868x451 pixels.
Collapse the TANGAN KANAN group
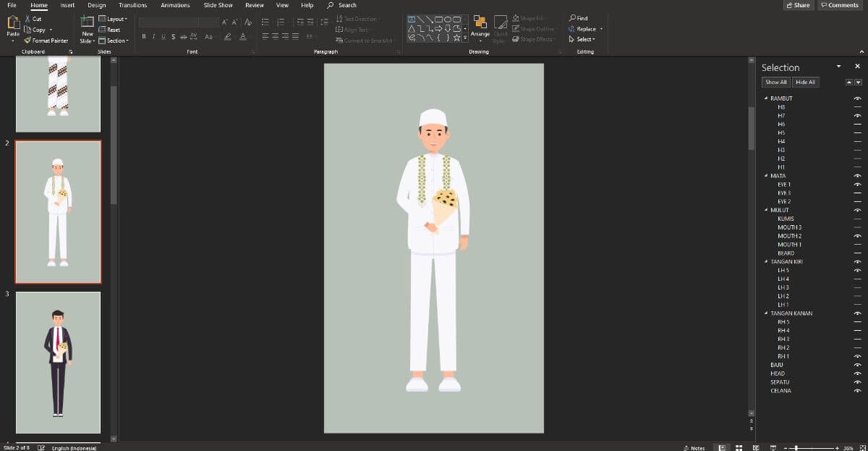(x=766, y=313)
